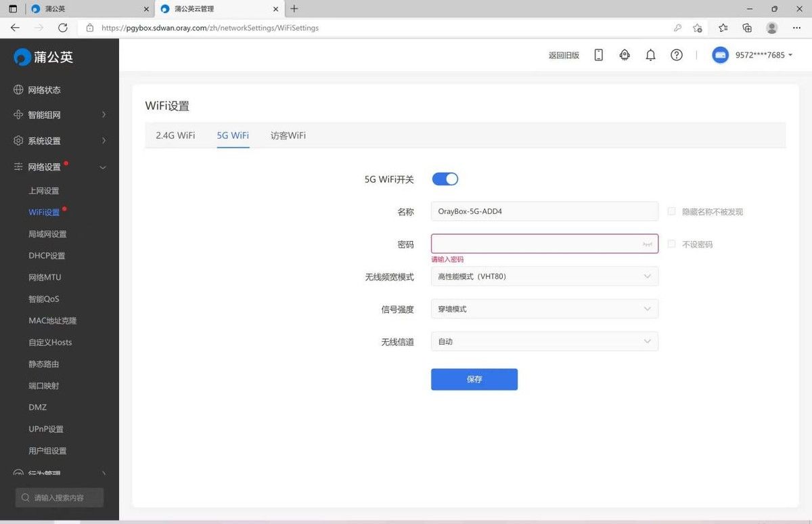
Task: Open the DHCP设置 sidebar item
Action: point(47,255)
